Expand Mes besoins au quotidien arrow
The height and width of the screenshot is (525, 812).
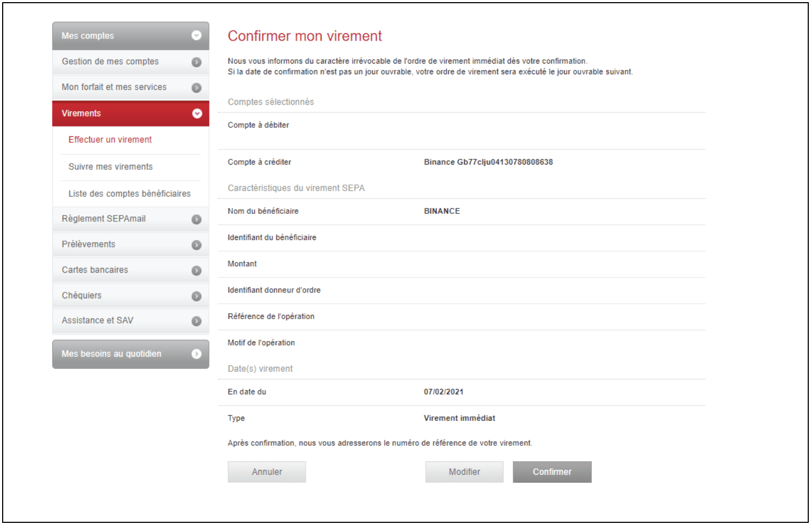(x=197, y=354)
